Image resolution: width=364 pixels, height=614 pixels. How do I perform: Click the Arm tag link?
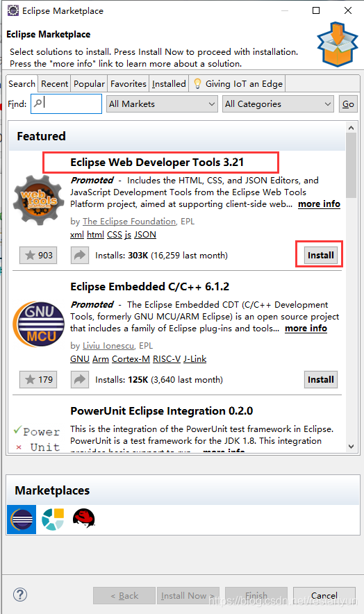[x=101, y=358]
